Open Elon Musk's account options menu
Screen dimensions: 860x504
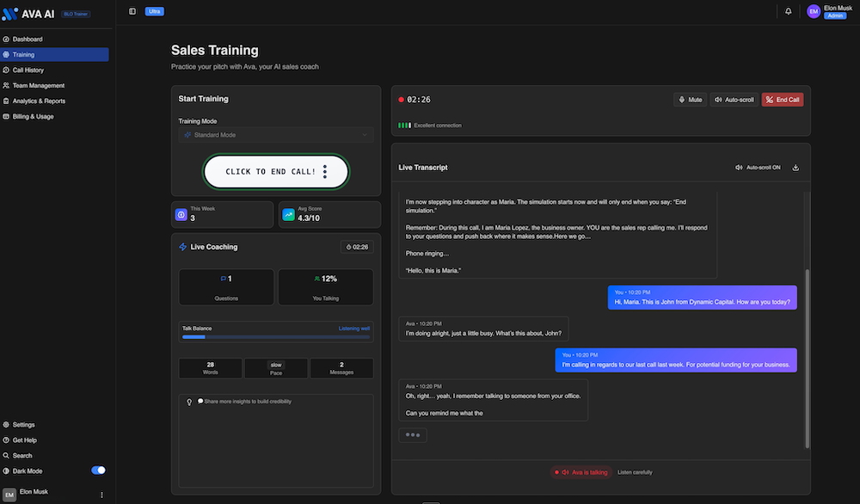coord(101,494)
